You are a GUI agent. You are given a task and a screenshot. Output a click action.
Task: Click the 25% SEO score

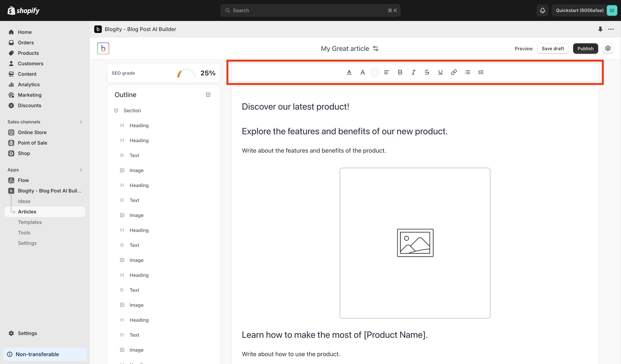(x=208, y=73)
